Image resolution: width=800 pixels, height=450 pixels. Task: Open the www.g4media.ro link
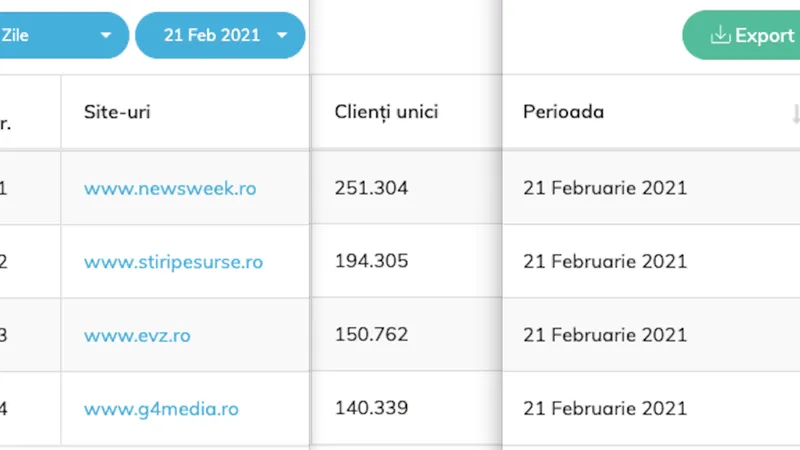(161, 409)
